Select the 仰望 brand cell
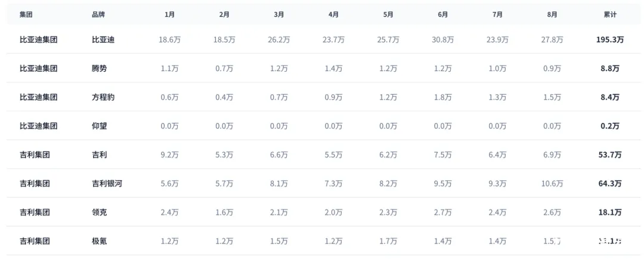This screenshot has height=259, width=644. coord(100,126)
